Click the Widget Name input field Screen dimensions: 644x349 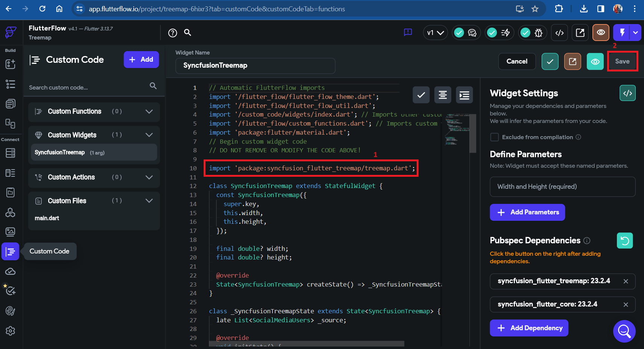point(255,65)
